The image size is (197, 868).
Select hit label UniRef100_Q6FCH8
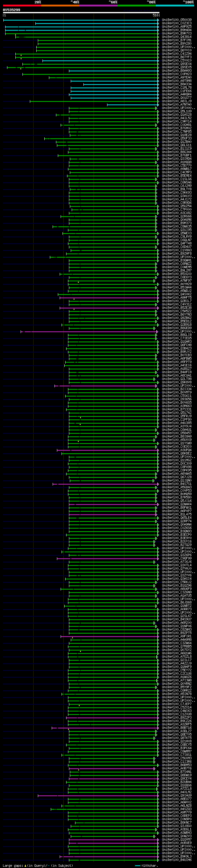click(177, 345)
